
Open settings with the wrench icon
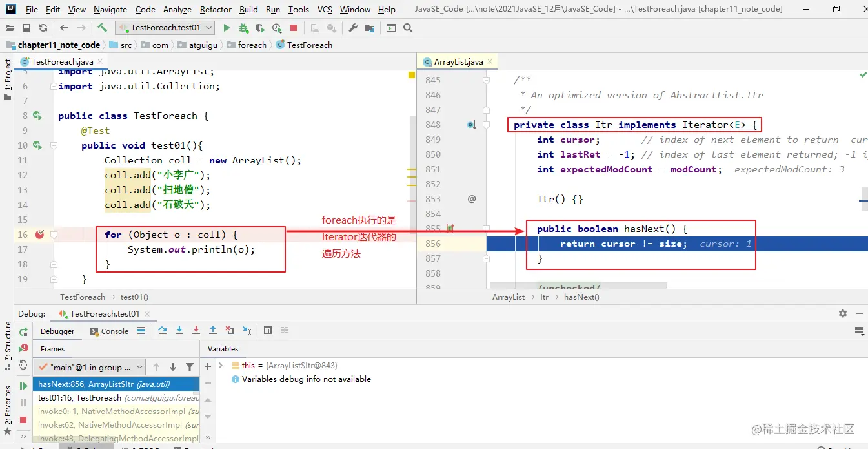click(353, 28)
